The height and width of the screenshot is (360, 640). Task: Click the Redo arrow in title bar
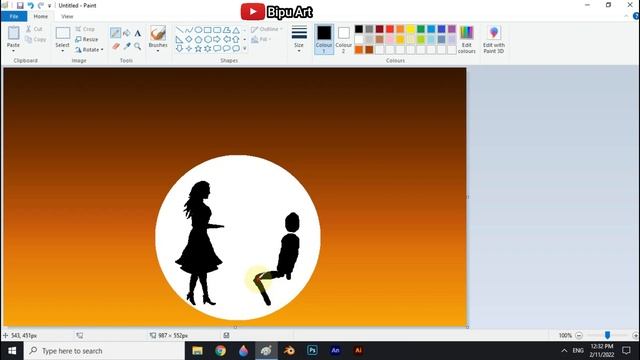pyautogui.click(x=40, y=5)
